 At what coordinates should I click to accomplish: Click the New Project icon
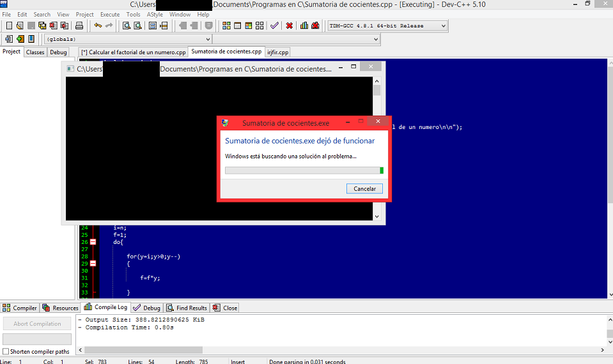(x=9, y=39)
